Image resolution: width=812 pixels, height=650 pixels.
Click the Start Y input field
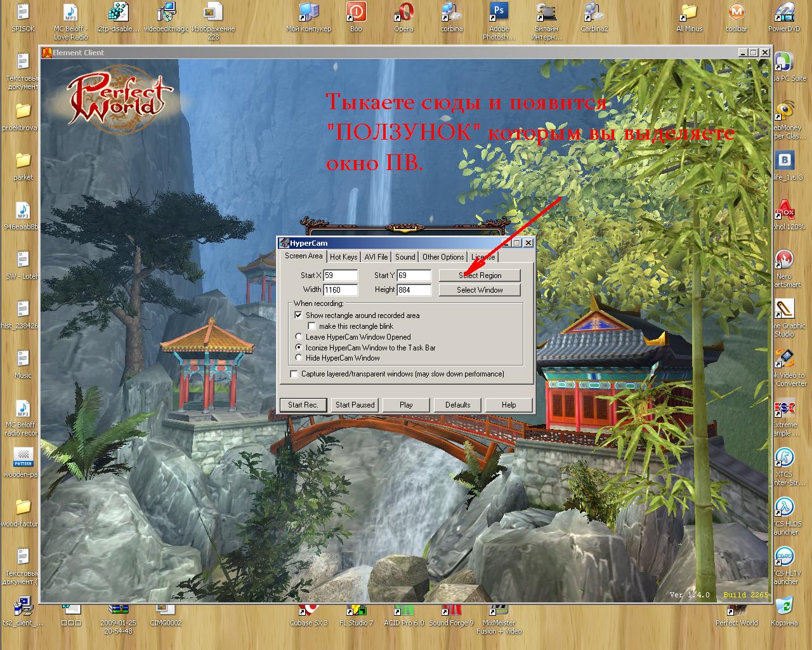[x=414, y=275]
